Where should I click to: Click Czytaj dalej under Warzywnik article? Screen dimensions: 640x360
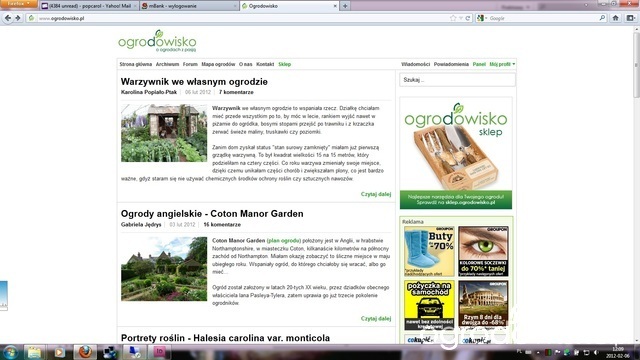pos(376,194)
